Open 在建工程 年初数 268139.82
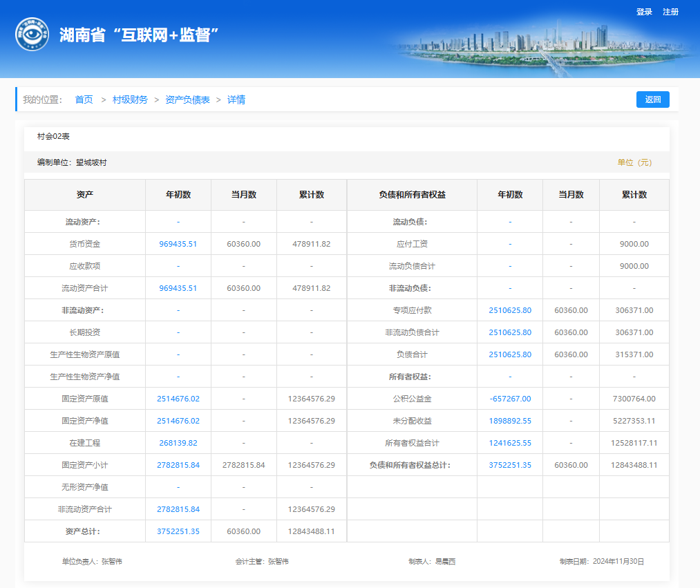The width and height of the screenshot is (700, 588). click(x=178, y=443)
